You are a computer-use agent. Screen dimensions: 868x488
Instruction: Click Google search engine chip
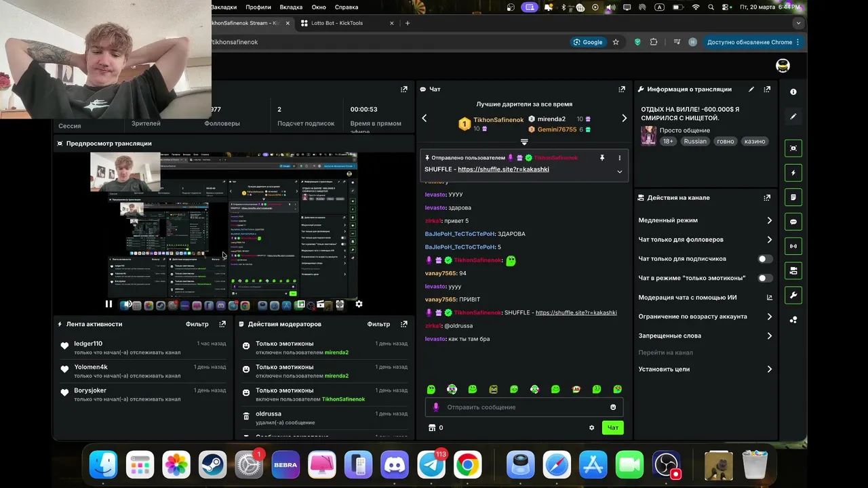pyautogui.click(x=588, y=42)
